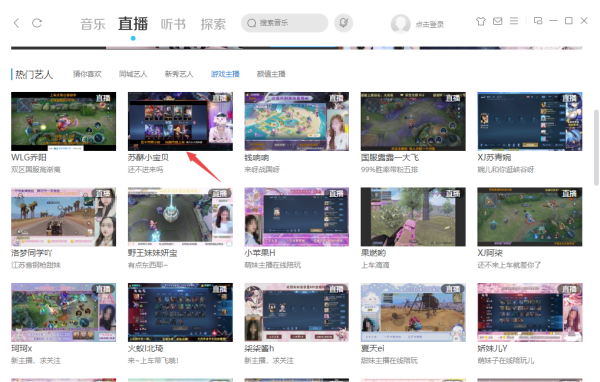Click the caption 有点东西耶~

pyautogui.click(x=148, y=265)
